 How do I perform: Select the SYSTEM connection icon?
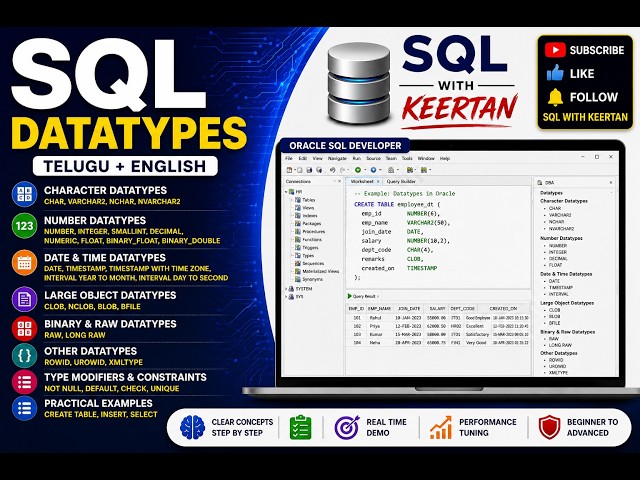click(291, 289)
